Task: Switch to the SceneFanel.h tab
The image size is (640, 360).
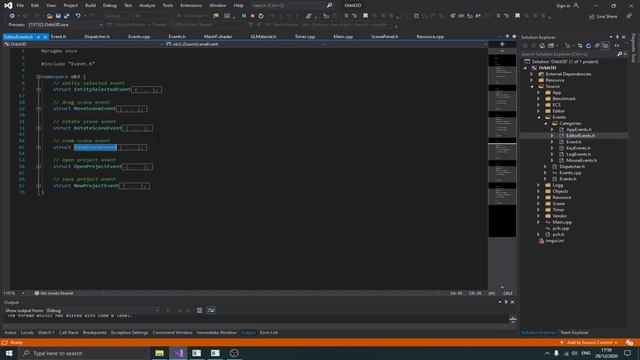Action: click(384, 37)
